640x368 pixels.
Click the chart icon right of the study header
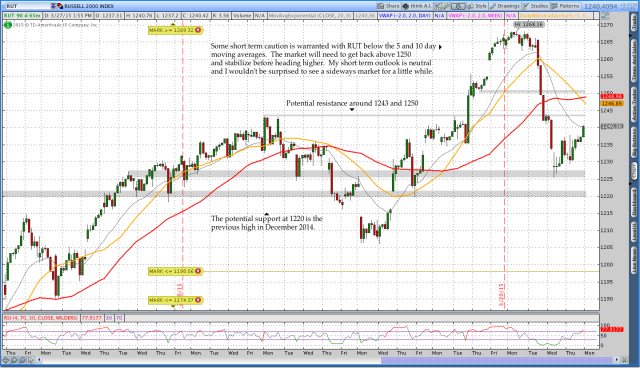coord(605,16)
